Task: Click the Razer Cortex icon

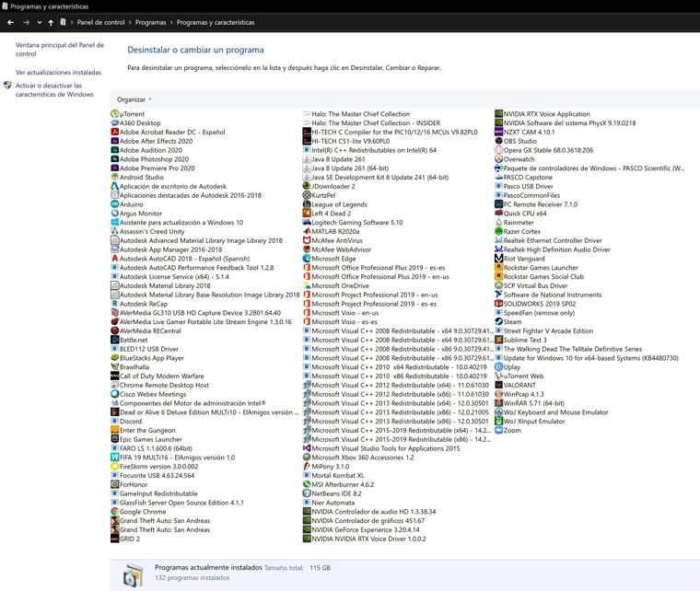Action: pyautogui.click(x=498, y=231)
